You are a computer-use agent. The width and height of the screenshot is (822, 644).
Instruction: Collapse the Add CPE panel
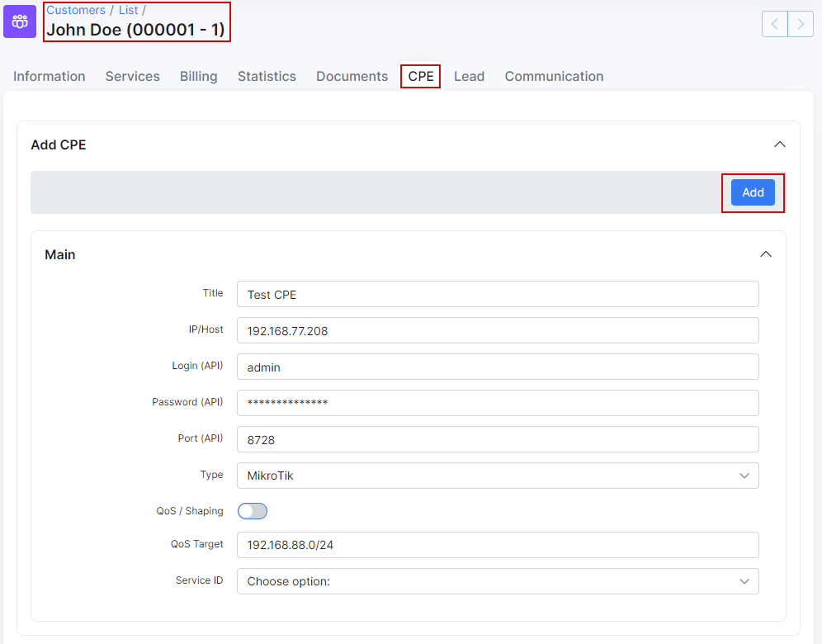pyautogui.click(x=780, y=144)
